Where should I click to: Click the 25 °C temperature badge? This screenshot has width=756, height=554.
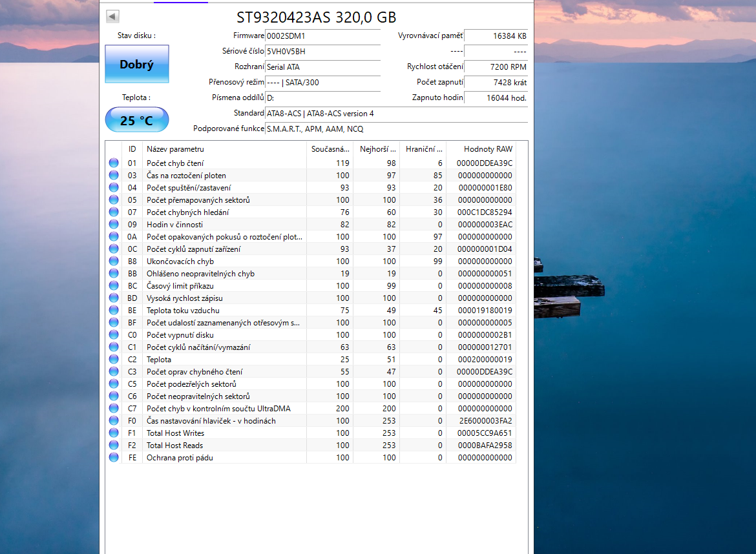[136, 119]
